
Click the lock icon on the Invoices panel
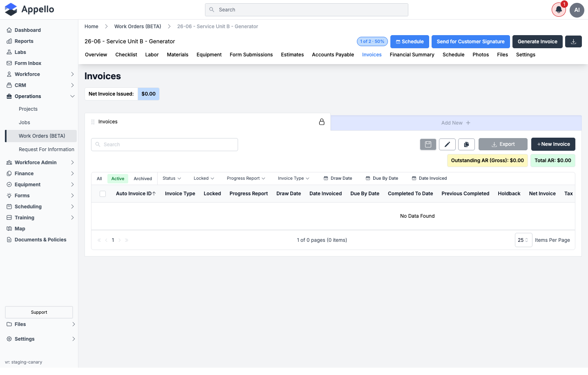322,122
